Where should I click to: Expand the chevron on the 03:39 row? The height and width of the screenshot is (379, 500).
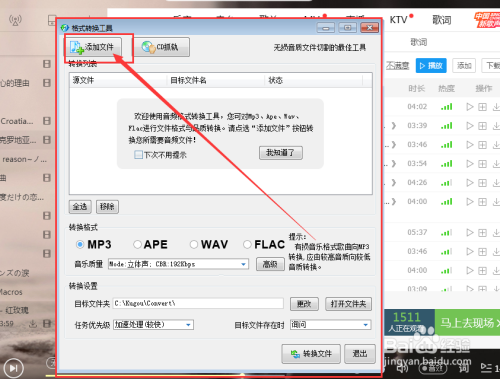(x=394, y=126)
